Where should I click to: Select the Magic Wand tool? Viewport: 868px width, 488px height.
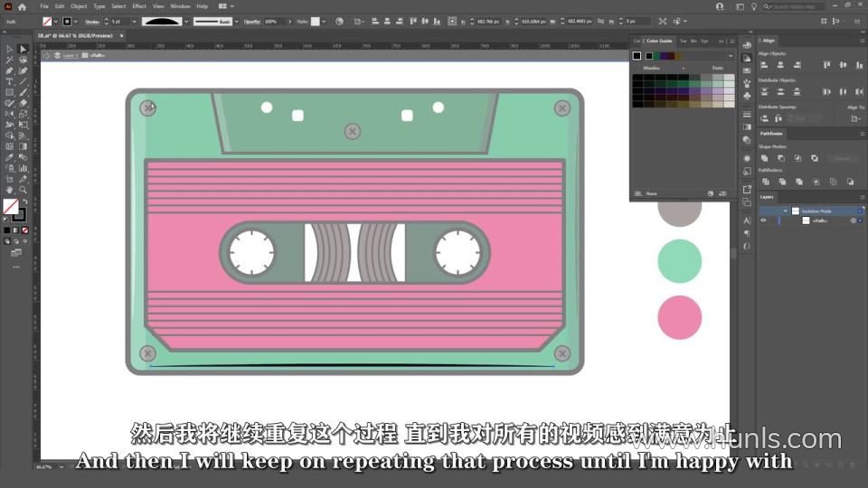pos(9,60)
